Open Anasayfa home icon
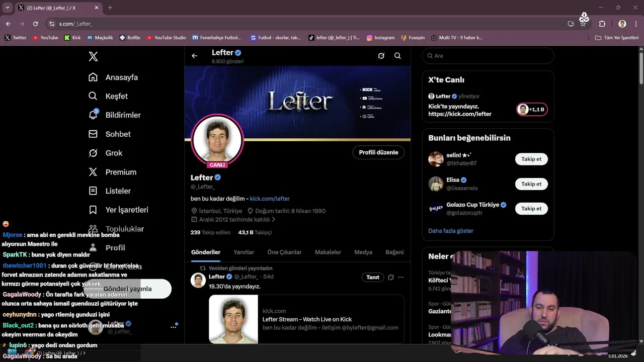The height and width of the screenshot is (362, 644). [x=93, y=77]
